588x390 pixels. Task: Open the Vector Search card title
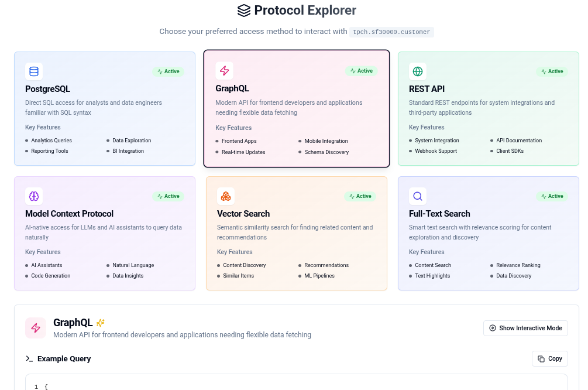(243, 214)
